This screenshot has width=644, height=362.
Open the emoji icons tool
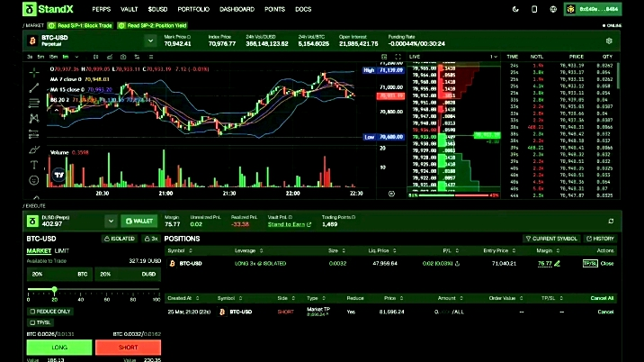click(34, 180)
